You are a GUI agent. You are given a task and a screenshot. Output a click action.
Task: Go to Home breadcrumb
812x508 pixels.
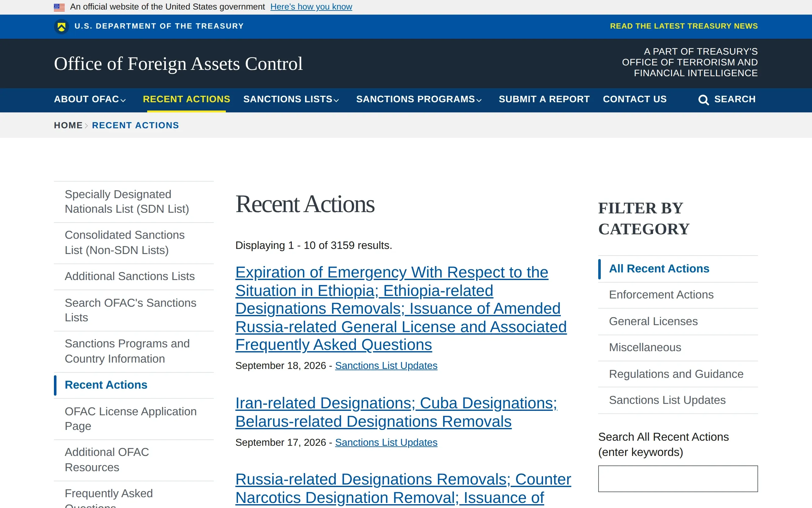[68, 125]
